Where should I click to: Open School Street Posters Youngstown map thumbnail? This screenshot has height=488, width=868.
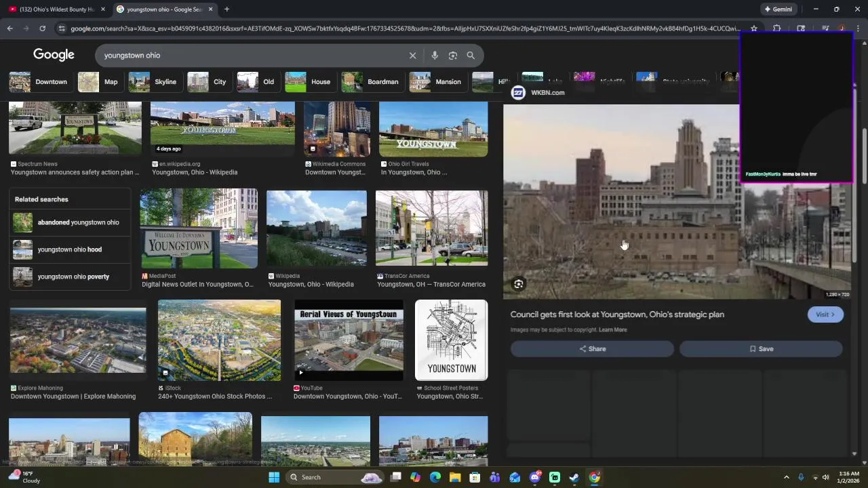coord(451,341)
